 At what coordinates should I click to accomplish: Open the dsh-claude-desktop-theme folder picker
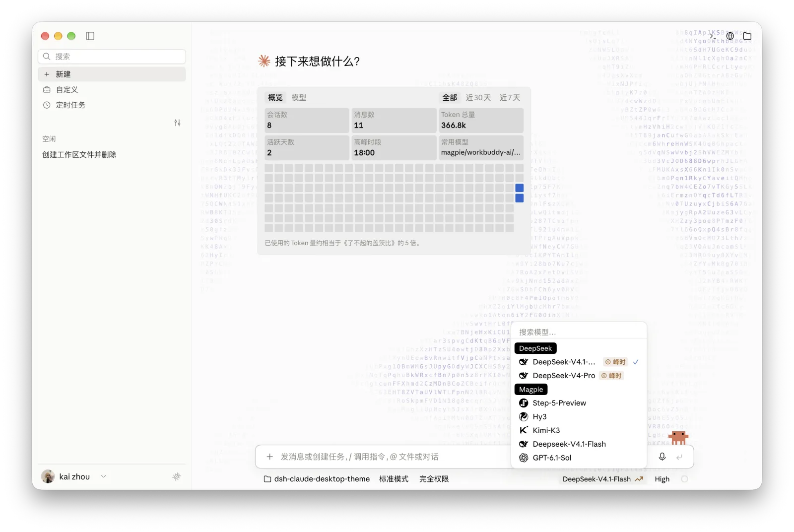pos(317,479)
